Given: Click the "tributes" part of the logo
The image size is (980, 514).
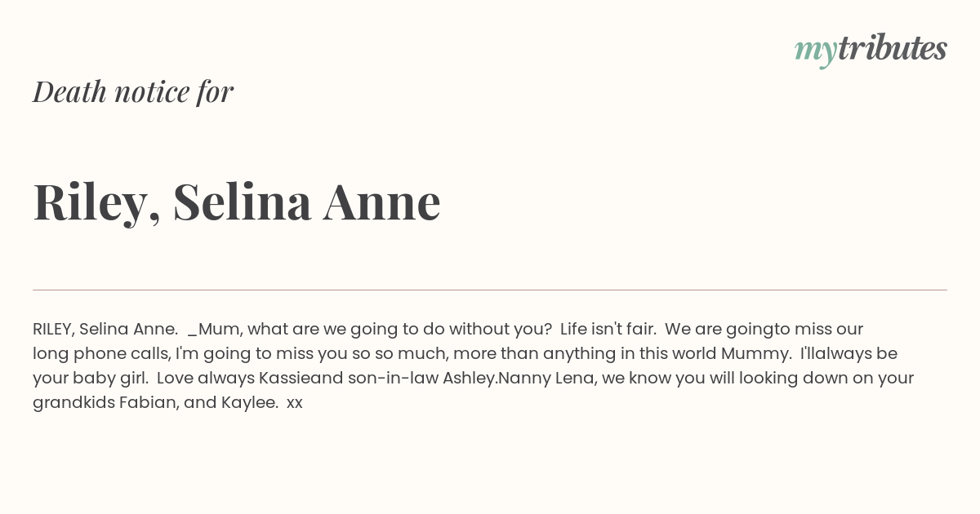Looking at the screenshot, I should pyautogui.click(x=893, y=49).
